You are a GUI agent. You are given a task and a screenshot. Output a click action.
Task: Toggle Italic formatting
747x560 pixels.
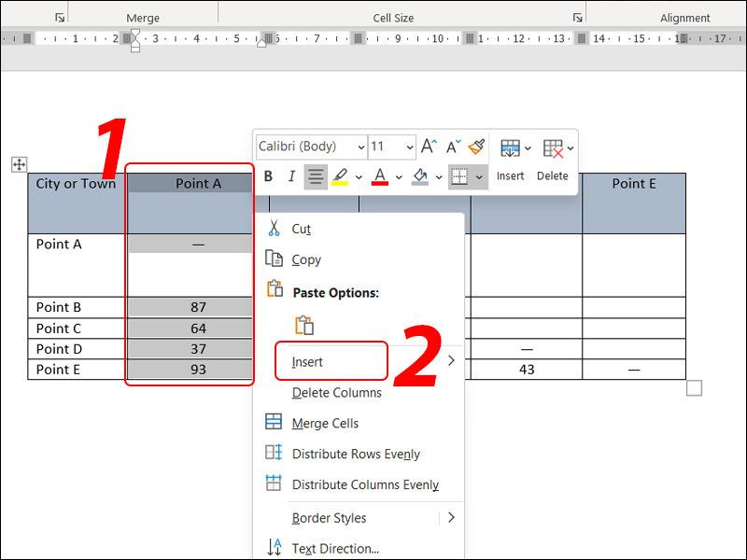point(291,176)
